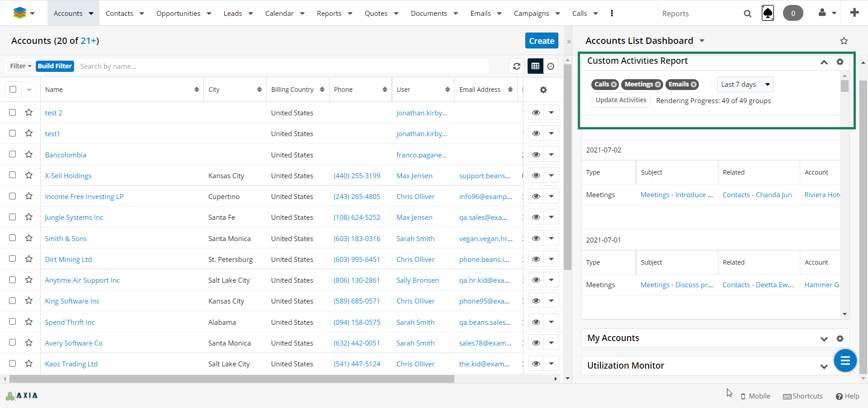Open the Calendar module tab
868x408 pixels.
point(279,14)
